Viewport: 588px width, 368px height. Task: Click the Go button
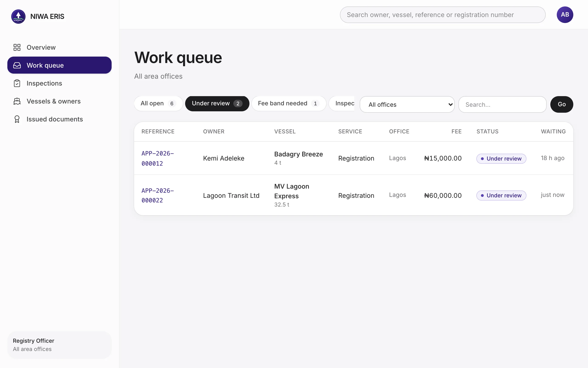tap(562, 104)
